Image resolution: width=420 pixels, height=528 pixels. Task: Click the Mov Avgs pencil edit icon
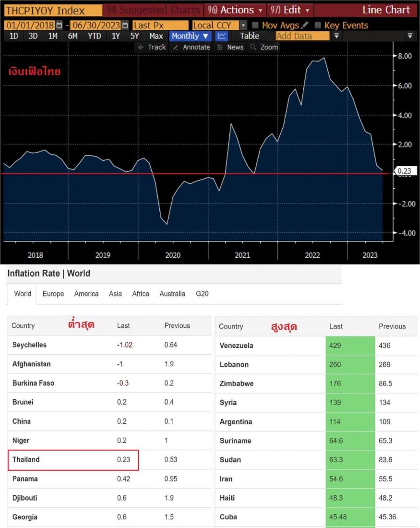pos(305,25)
